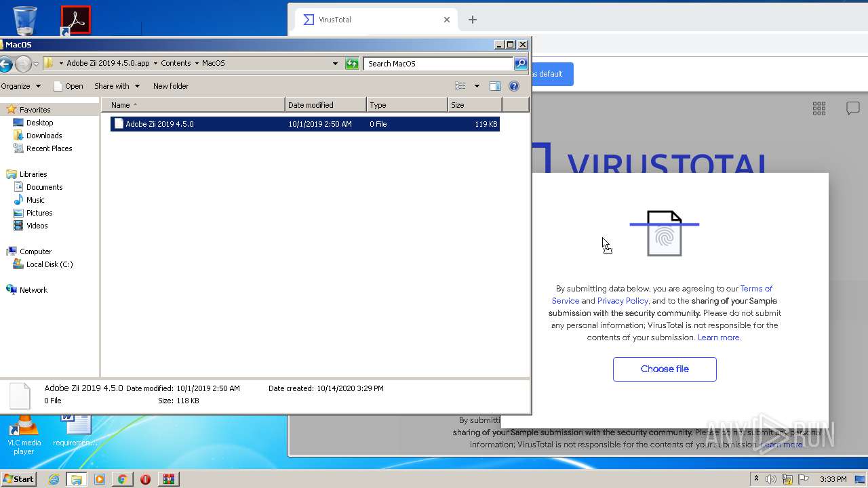
Task: Open VirusTotal Privacy Policy link
Action: point(623,301)
